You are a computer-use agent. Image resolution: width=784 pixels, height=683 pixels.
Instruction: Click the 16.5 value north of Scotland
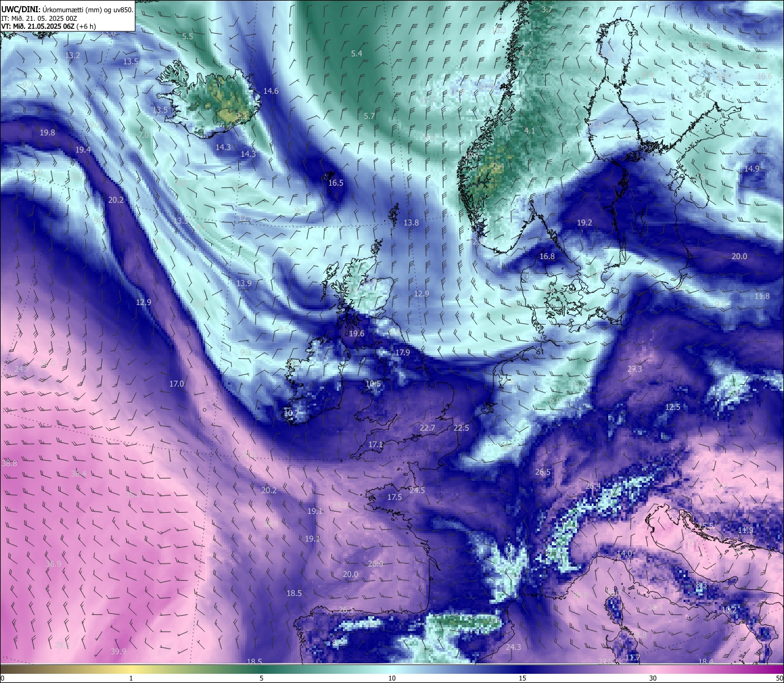[x=336, y=183]
